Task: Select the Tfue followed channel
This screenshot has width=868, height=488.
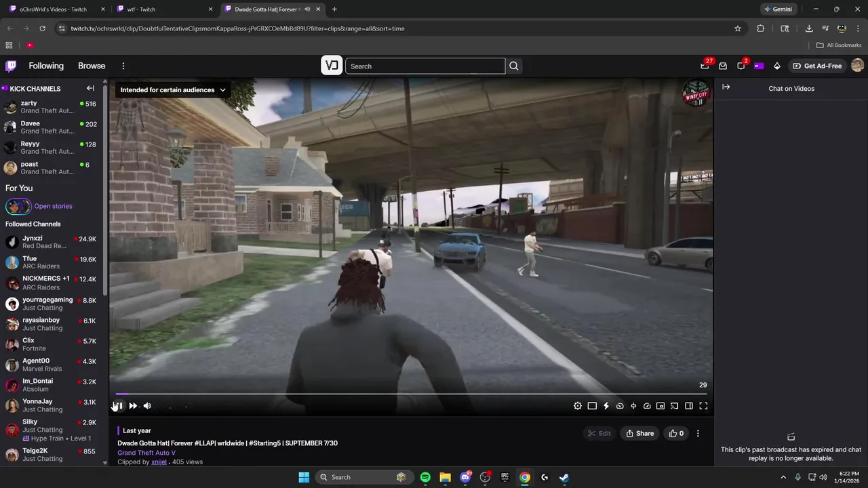Action: point(52,262)
